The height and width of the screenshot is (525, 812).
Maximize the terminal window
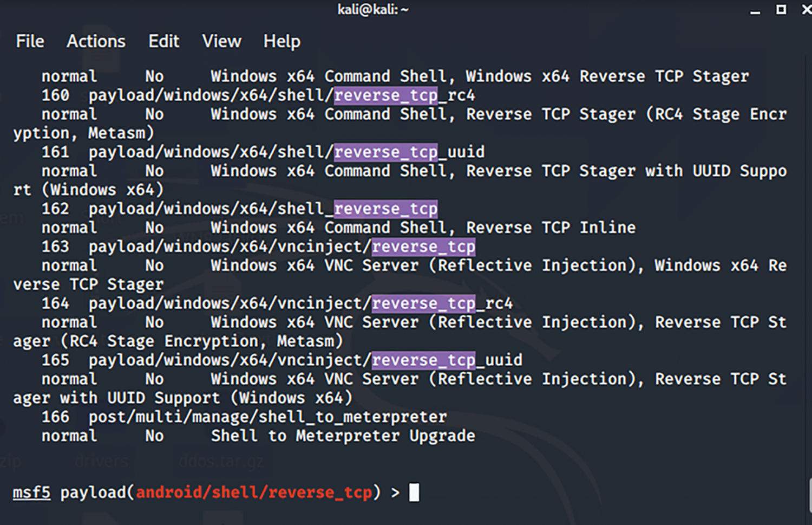point(781,9)
